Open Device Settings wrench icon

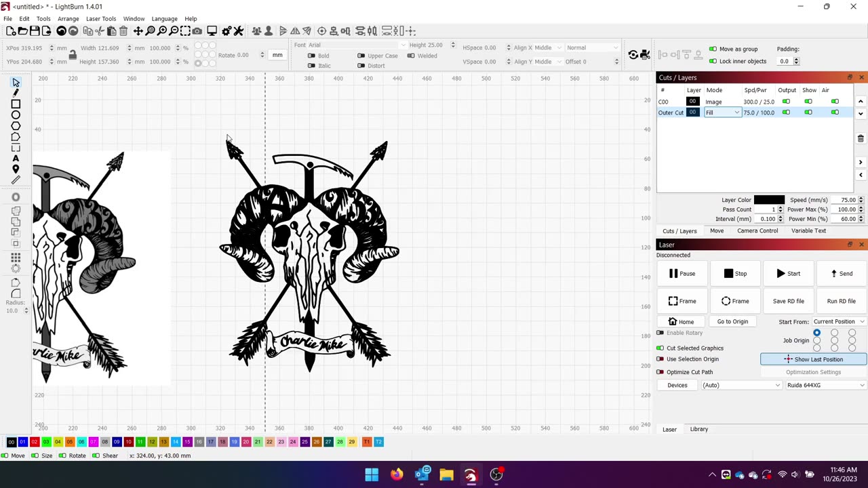point(239,31)
